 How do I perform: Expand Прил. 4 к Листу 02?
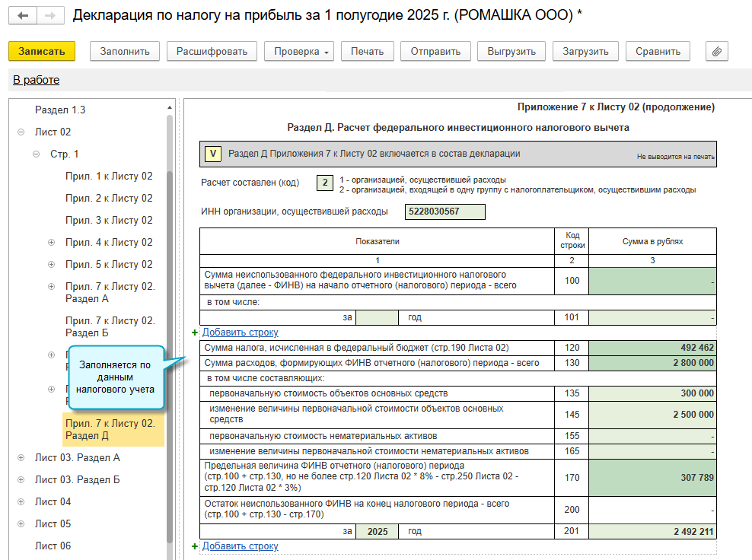tap(52, 243)
